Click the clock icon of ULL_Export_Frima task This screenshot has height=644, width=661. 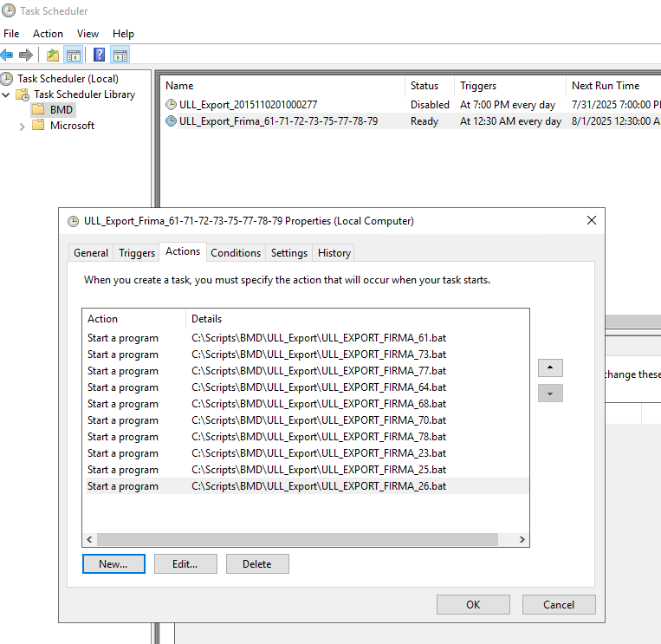171,121
